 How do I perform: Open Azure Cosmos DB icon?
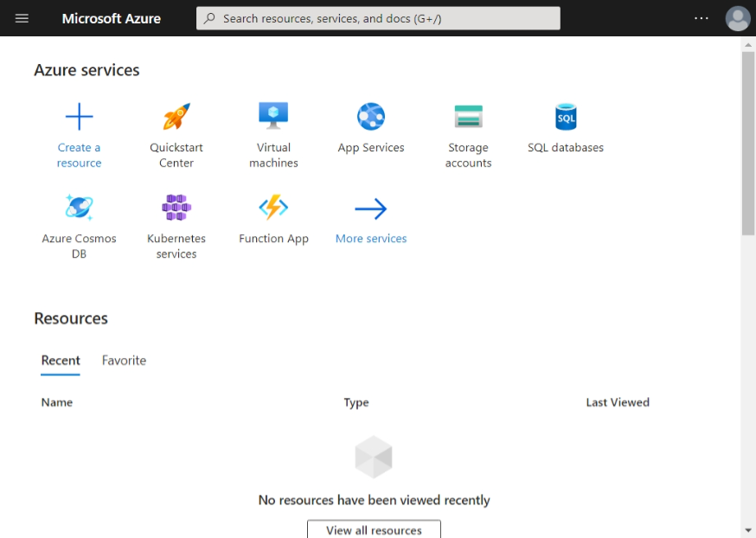[79, 208]
